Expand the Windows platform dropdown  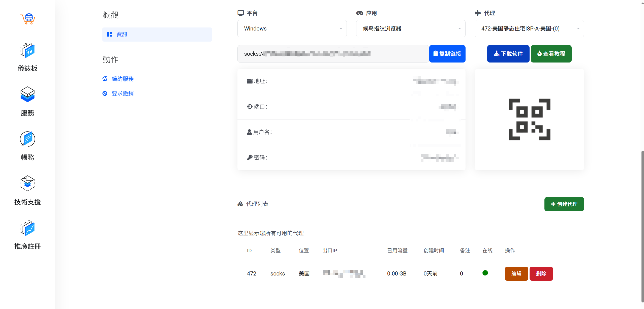click(292, 28)
